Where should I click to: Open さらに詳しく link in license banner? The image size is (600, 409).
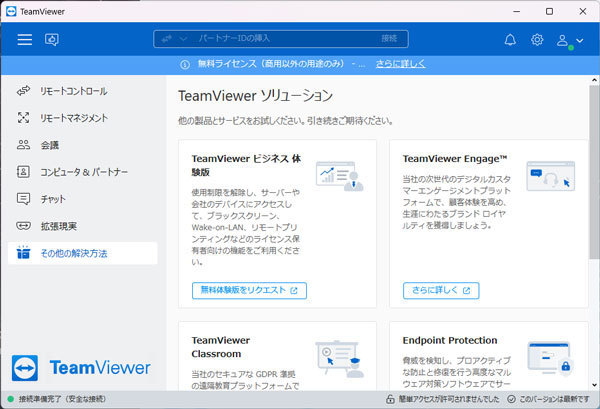[x=400, y=64]
